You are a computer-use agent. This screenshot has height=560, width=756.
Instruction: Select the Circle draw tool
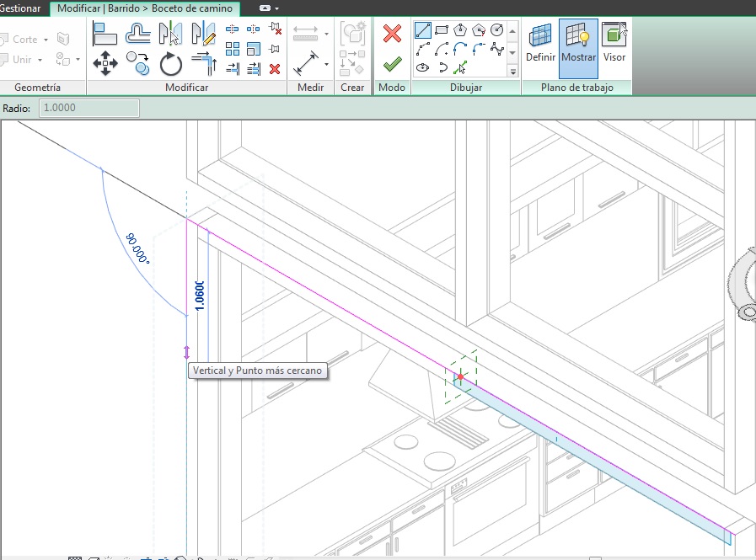coord(497,30)
